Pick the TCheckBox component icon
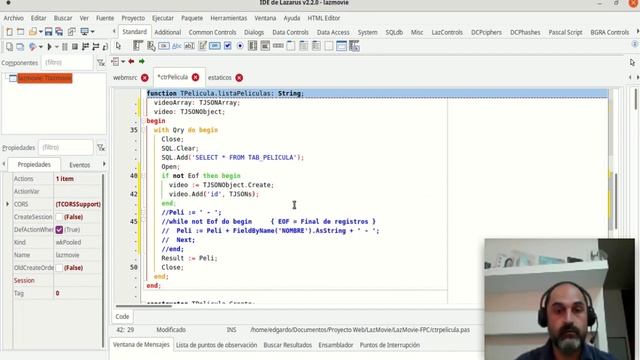 coord(227,46)
